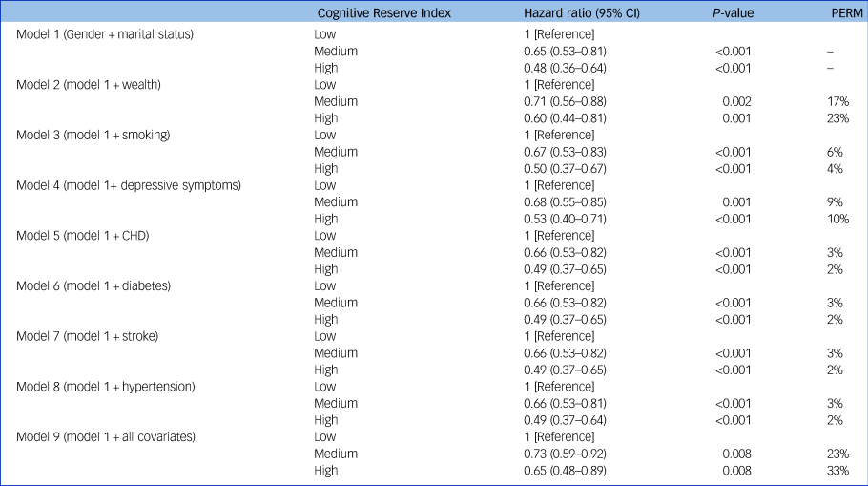Select Model 1 (Gender + marital status) label
Image resolution: width=868 pixels, height=486 pixels.
point(105,34)
